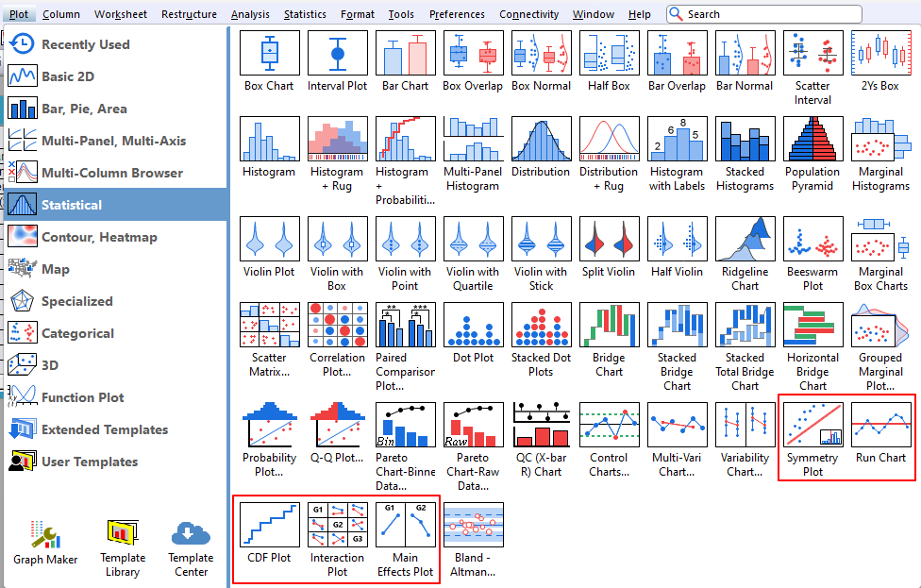Click the Search input field
Viewport: 921px width, 588px height.
(769, 14)
